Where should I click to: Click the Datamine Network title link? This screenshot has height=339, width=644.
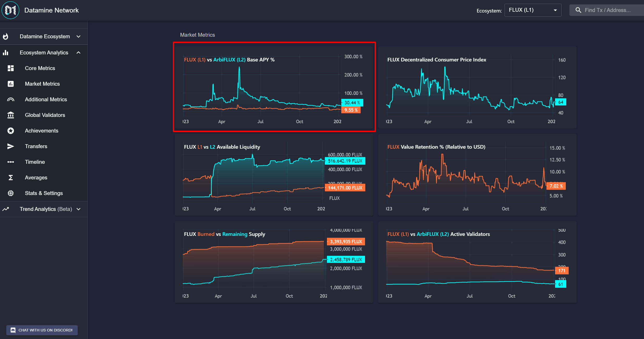51,10
